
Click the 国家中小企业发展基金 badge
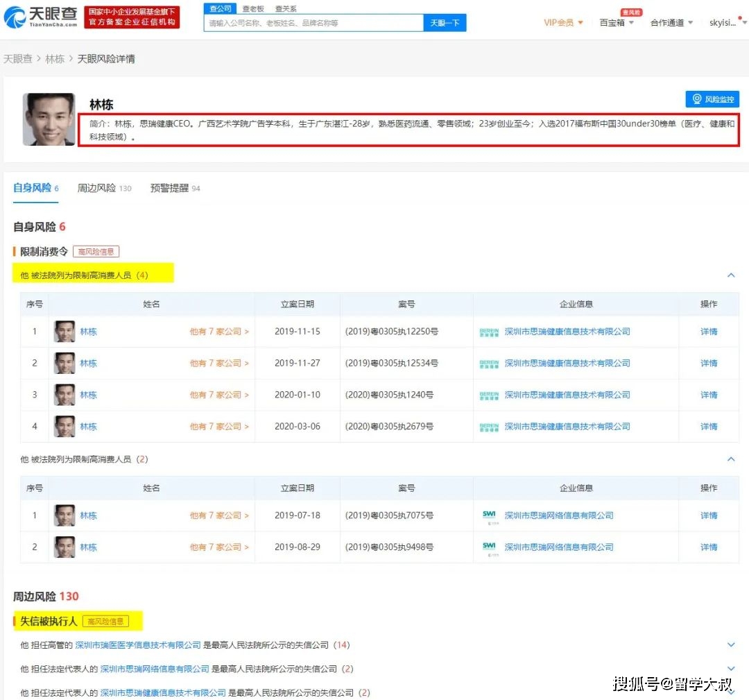point(132,15)
